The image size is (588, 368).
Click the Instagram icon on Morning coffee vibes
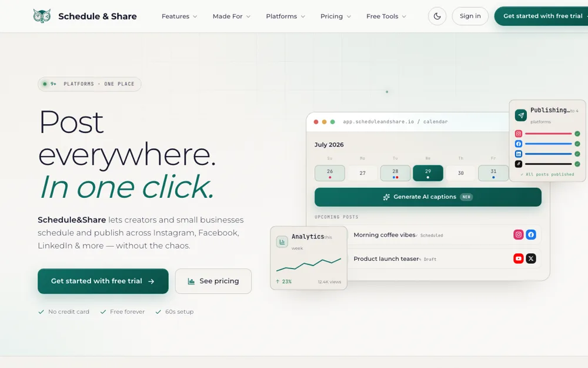click(x=518, y=235)
